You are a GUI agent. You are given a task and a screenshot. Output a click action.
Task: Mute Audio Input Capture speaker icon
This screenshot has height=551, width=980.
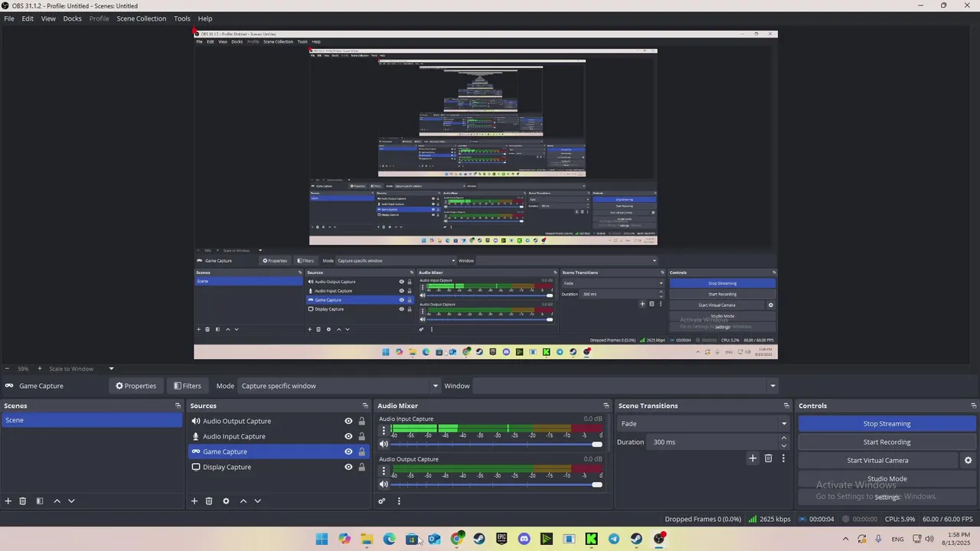(x=384, y=444)
